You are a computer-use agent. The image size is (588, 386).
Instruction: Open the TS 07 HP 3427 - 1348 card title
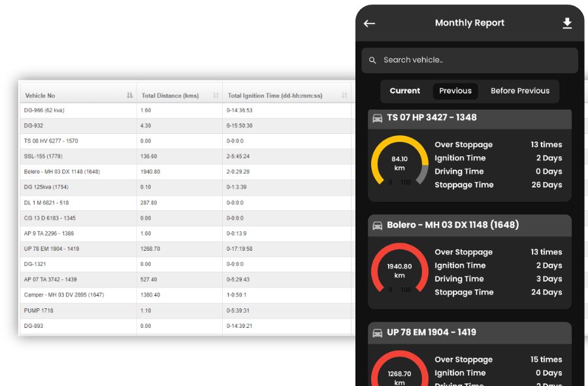click(x=432, y=118)
